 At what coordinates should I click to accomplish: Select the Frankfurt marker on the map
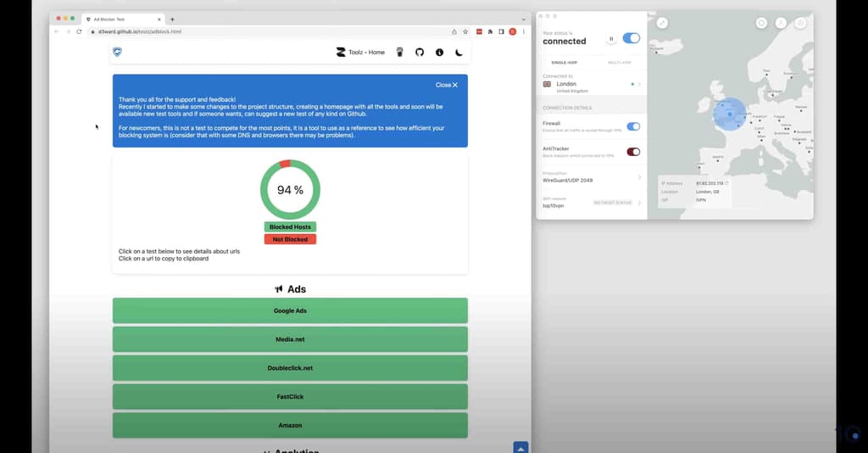tap(759, 119)
